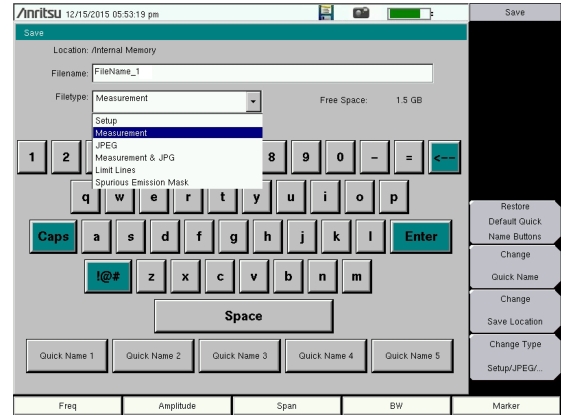Click Change Save Location softkey
Screen dimensions: 575x417
coord(515,310)
